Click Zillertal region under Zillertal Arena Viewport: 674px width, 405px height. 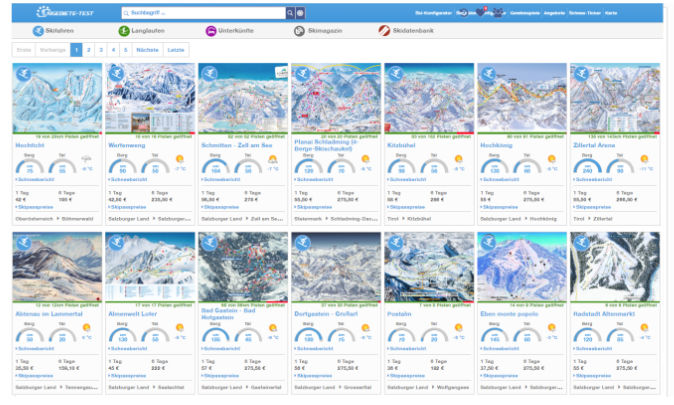[x=603, y=219]
